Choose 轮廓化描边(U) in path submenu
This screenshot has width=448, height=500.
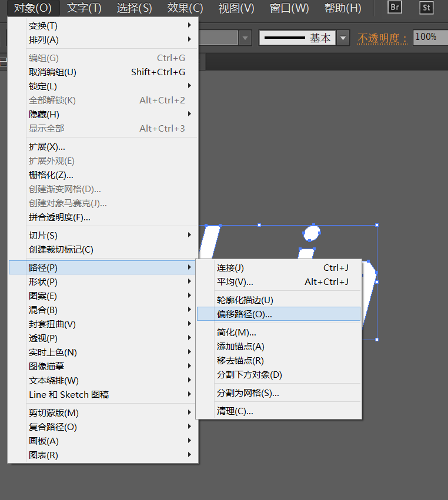click(279, 300)
